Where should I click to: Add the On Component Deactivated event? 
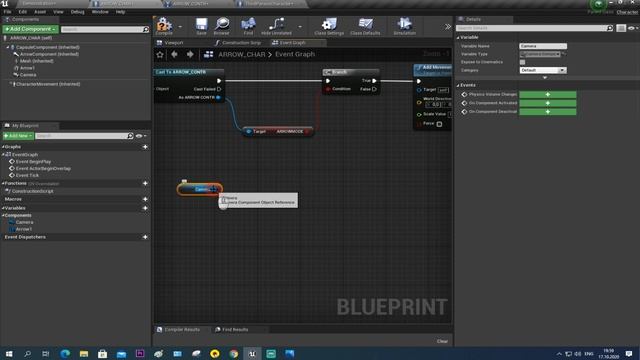coord(547,112)
